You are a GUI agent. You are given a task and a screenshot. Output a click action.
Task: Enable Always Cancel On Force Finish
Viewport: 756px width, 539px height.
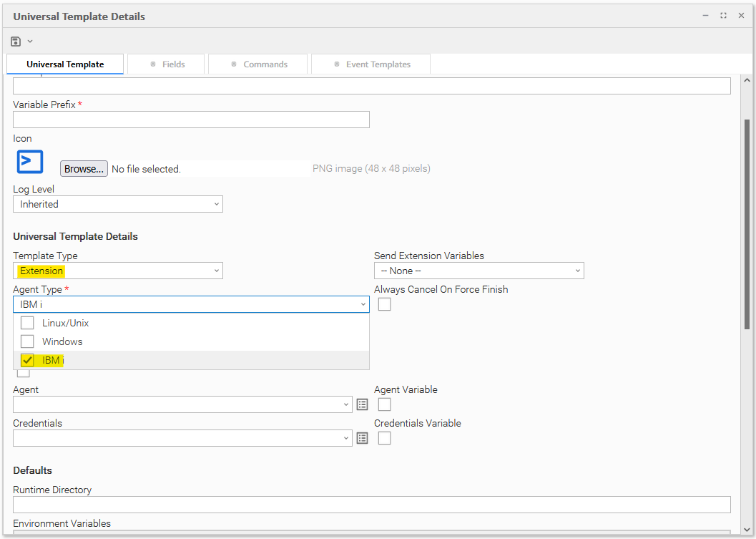tap(385, 304)
